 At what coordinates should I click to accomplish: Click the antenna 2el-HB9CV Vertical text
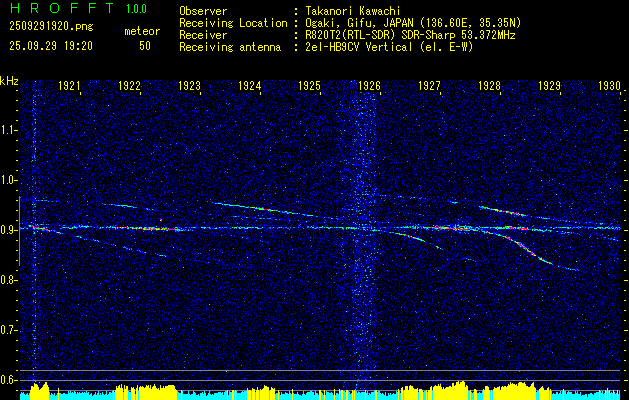tap(389, 47)
